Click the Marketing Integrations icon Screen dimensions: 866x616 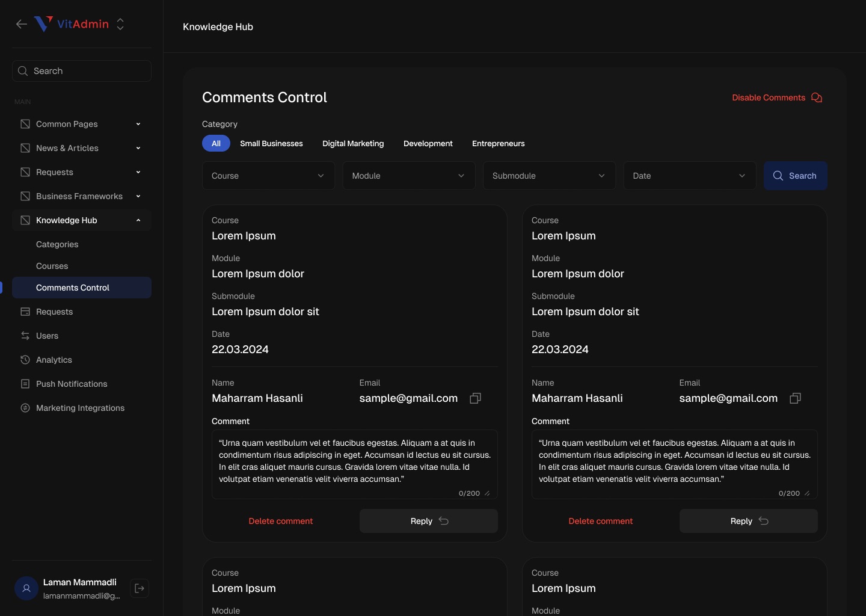click(25, 408)
